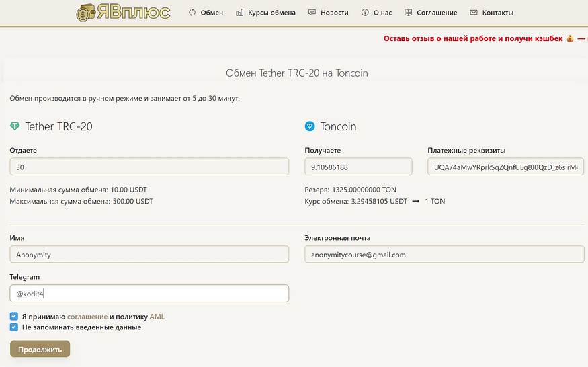Uncheck the Я принимаю соглашение checkbox
Screen dimensions: 588x367
[x=14, y=317]
